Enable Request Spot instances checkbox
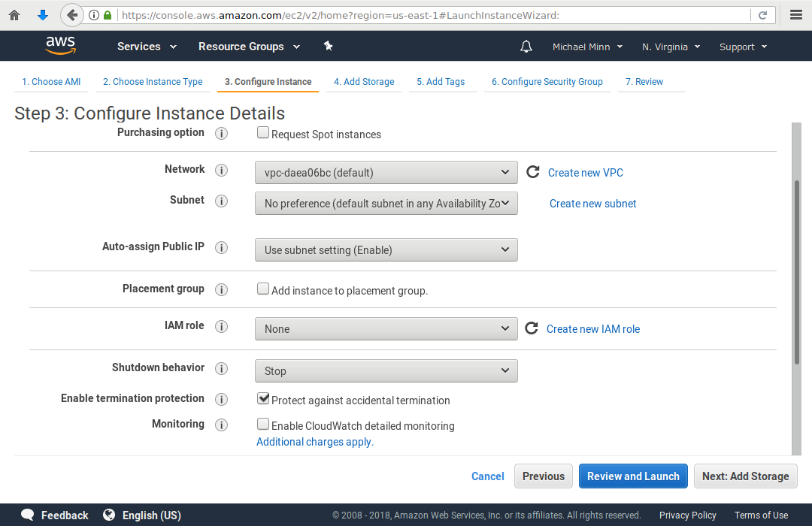Image resolution: width=812 pixels, height=526 pixels. [x=263, y=133]
